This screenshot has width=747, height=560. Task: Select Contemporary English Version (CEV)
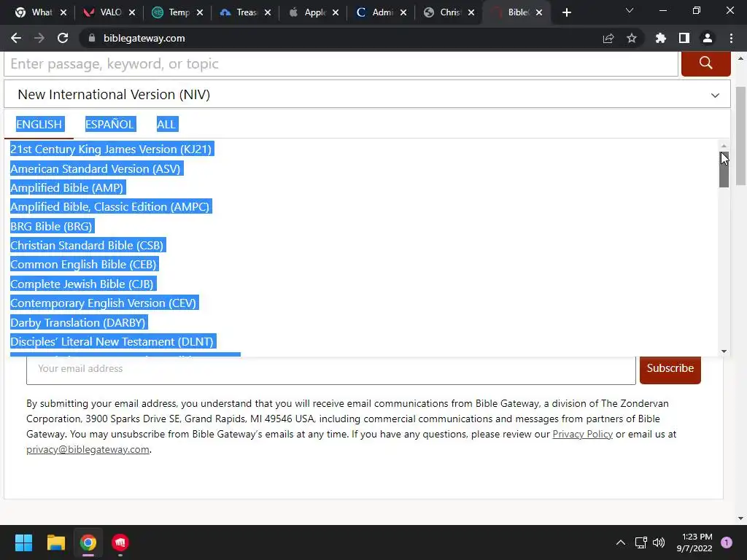tap(104, 303)
